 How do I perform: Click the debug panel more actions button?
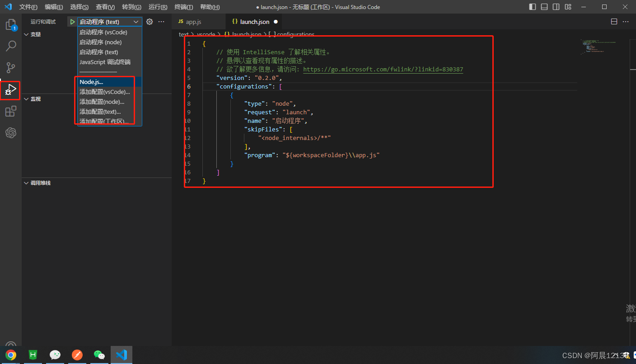click(161, 21)
